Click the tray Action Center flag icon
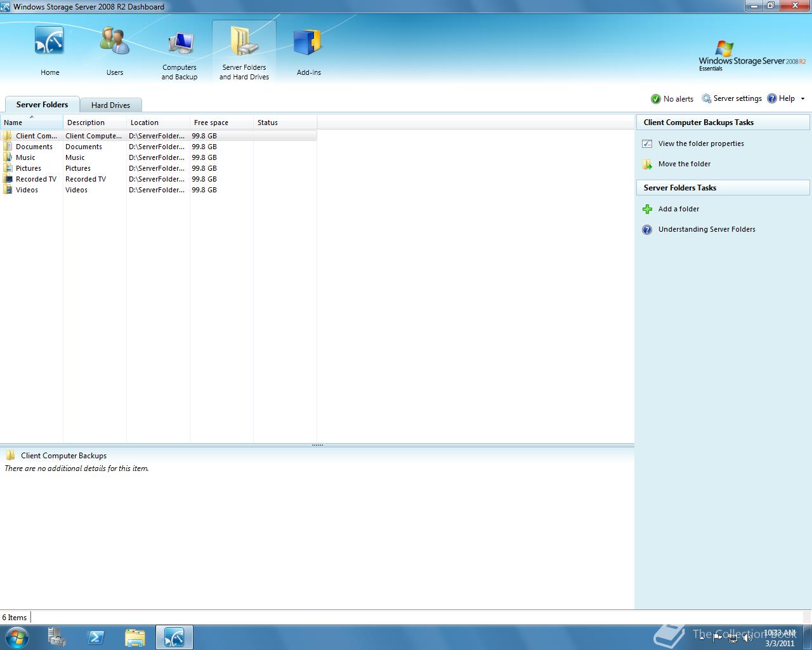 pos(717,637)
